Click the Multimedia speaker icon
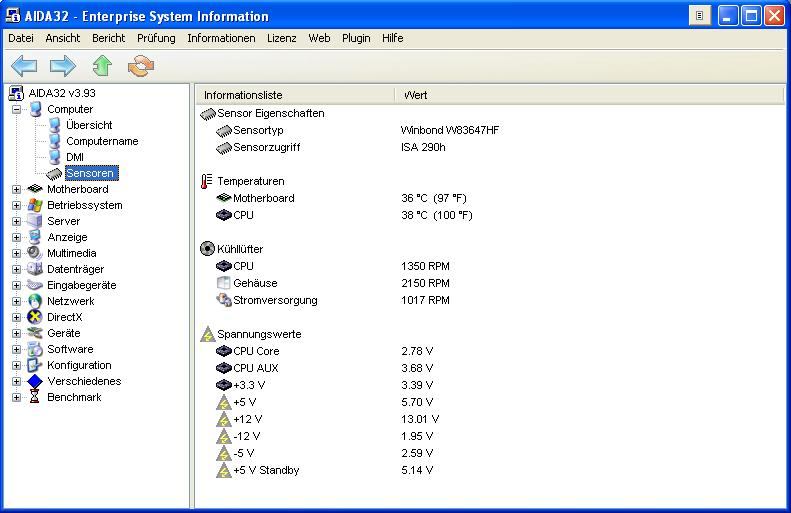Screen dimensions: 791x513 [35, 253]
